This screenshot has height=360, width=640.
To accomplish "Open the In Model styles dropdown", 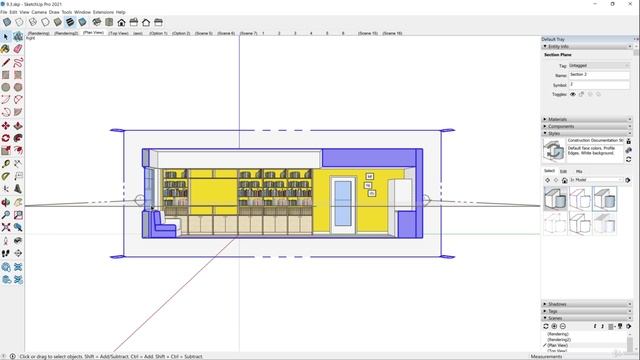I will [596, 180].
